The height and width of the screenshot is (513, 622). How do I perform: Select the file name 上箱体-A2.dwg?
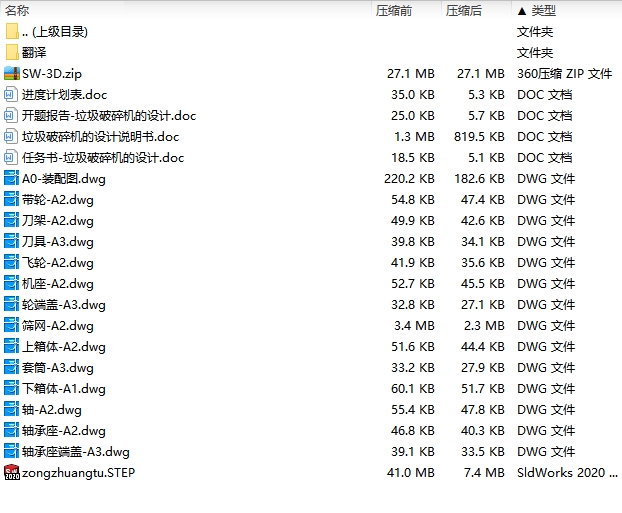(63, 347)
